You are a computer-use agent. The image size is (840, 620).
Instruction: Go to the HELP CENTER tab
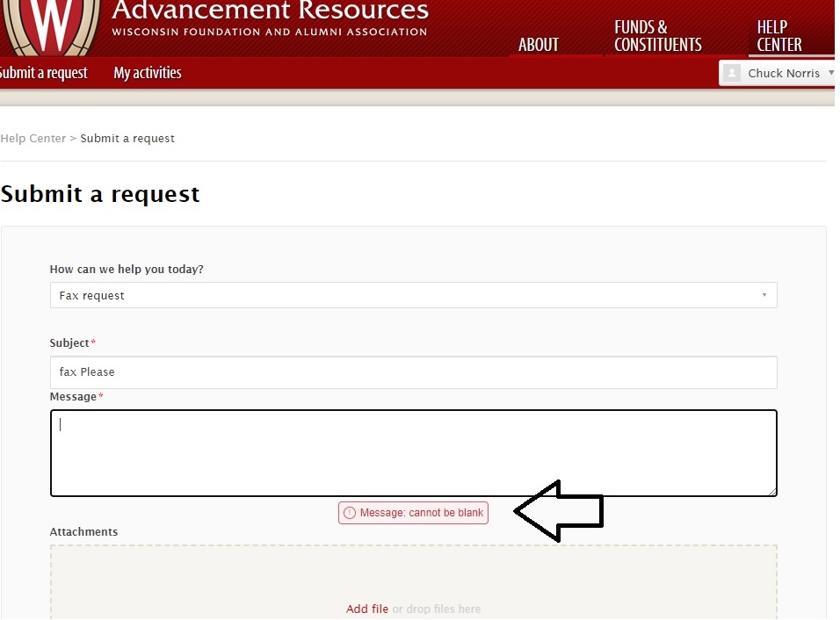tap(779, 36)
